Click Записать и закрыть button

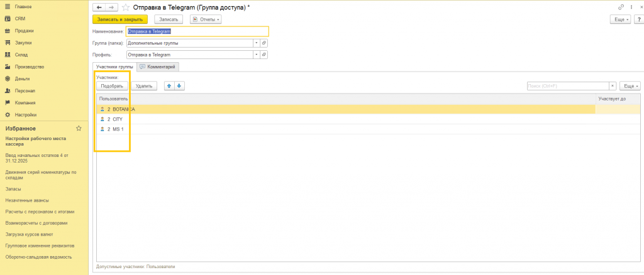pyautogui.click(x=120, y=19)
